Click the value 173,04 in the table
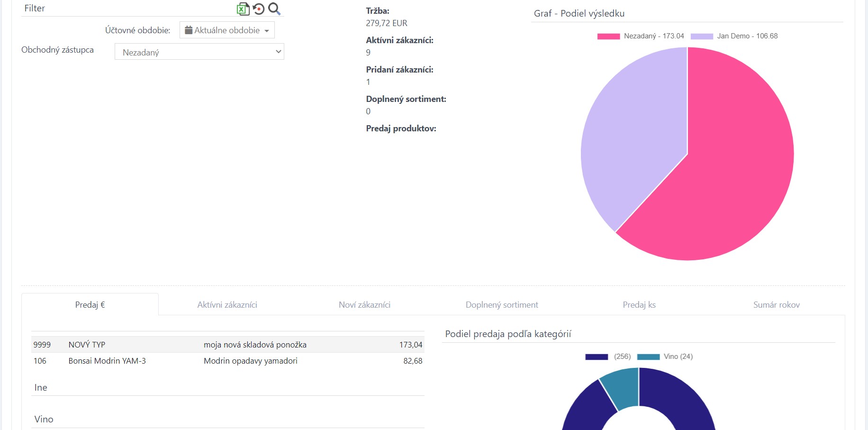Image resolution: width=868 pixels, height=430 pixels. click(x=410, y=345)
